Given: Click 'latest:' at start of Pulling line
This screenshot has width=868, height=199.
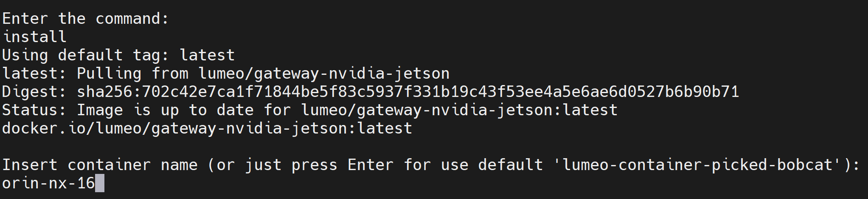Looking at the screenshot, I should [34, 74].
